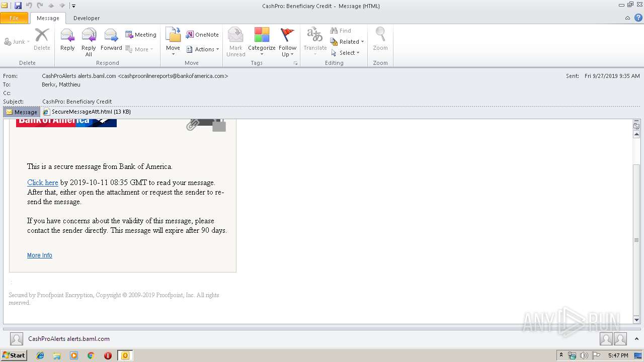Image resolution: width=644 pixels, height=362 pixels.
Task: Open Outlook Help question mark
Action: pyautogui.click(x=638, y=18)
